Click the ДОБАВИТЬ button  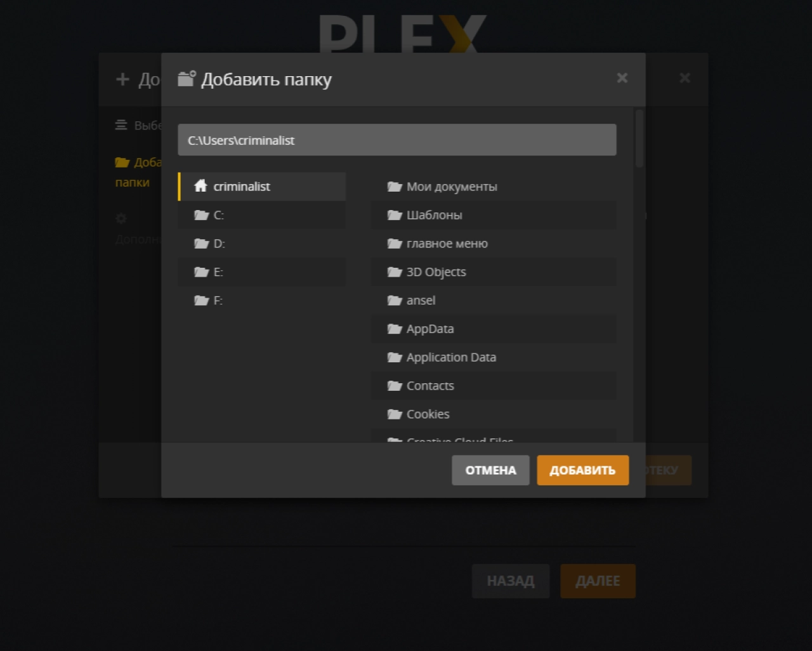[583, 470]
